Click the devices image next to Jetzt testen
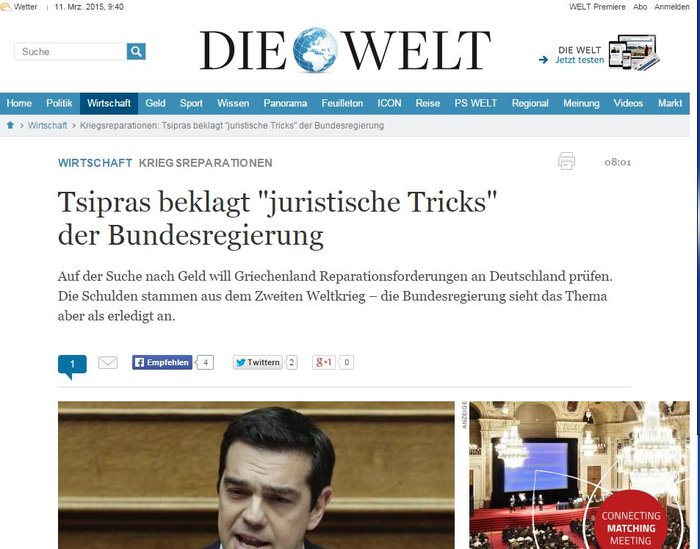 (634, 52)
